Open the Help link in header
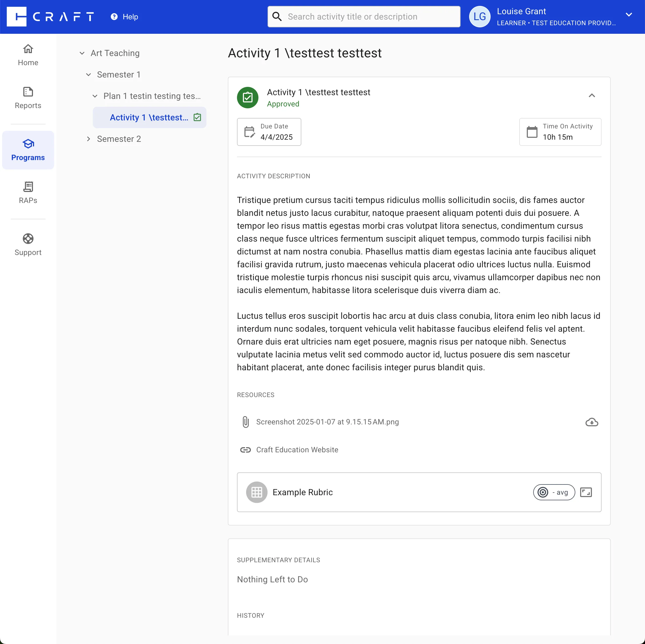Image resolution: width=645 pixels, height=644 pixels. pos(124,17)
